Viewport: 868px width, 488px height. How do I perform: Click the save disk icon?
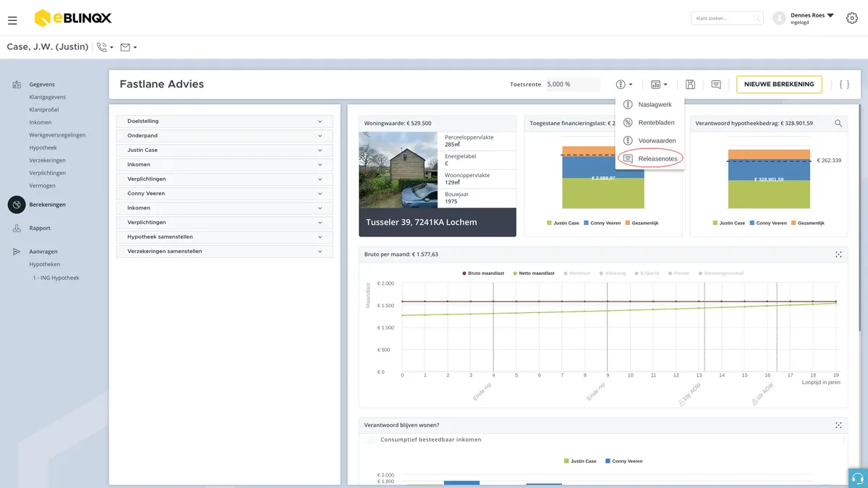(690, 85)
